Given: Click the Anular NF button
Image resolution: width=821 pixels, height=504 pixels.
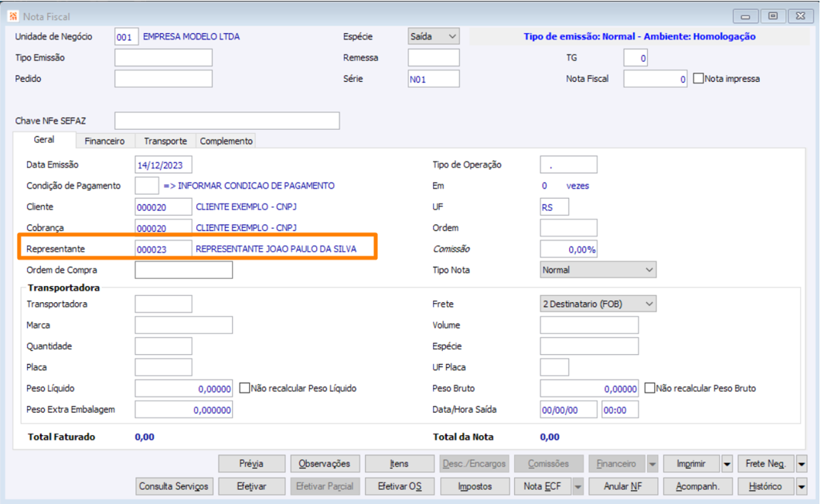Looking at the screenshot, I should point(622,486).
